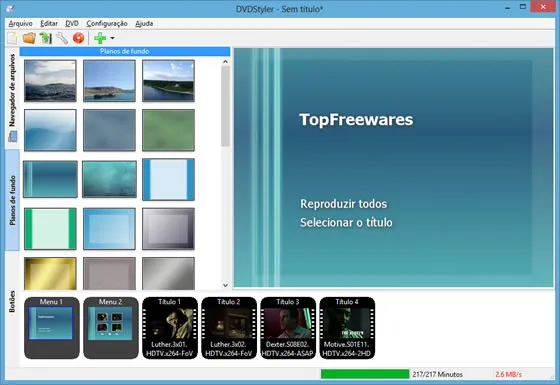Click the New project toolbar icon
The image size is (560, 385).
coord(12,38)
